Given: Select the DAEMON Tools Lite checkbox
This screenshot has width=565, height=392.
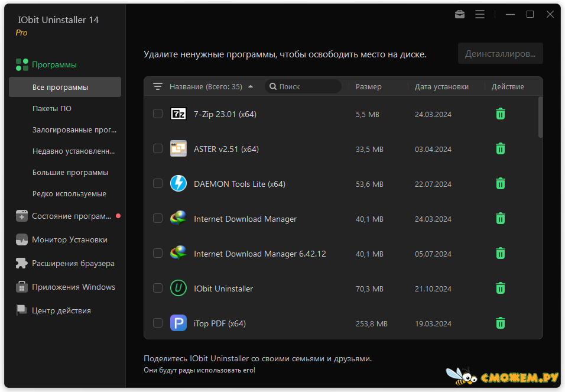Looking at the screenshot, I should pyautogui.click(x=158, y=183).
